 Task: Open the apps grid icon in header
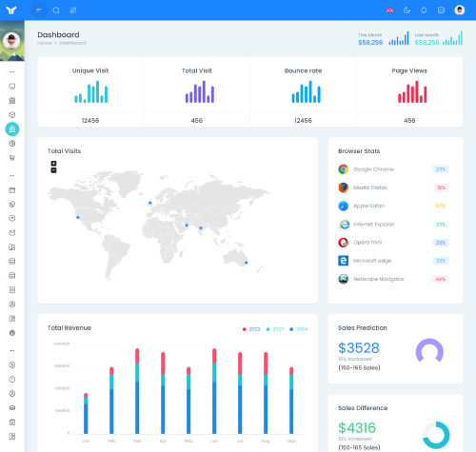73,10
